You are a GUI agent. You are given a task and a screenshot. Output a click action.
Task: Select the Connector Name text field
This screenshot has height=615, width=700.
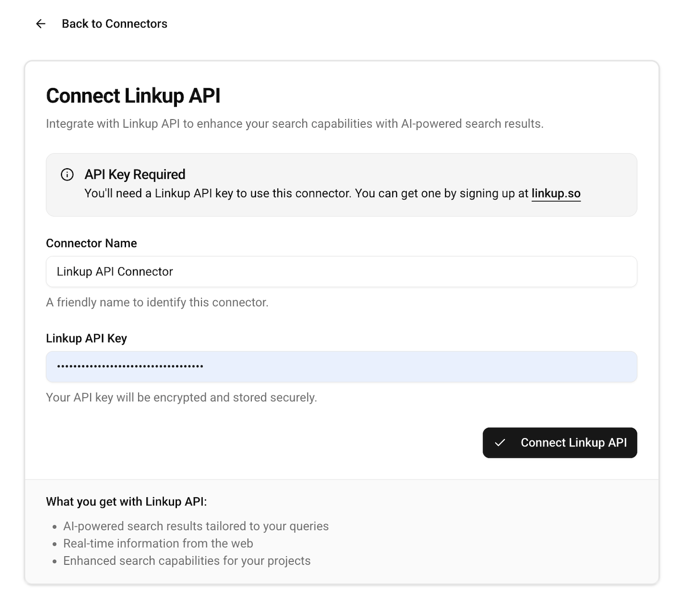341,272
